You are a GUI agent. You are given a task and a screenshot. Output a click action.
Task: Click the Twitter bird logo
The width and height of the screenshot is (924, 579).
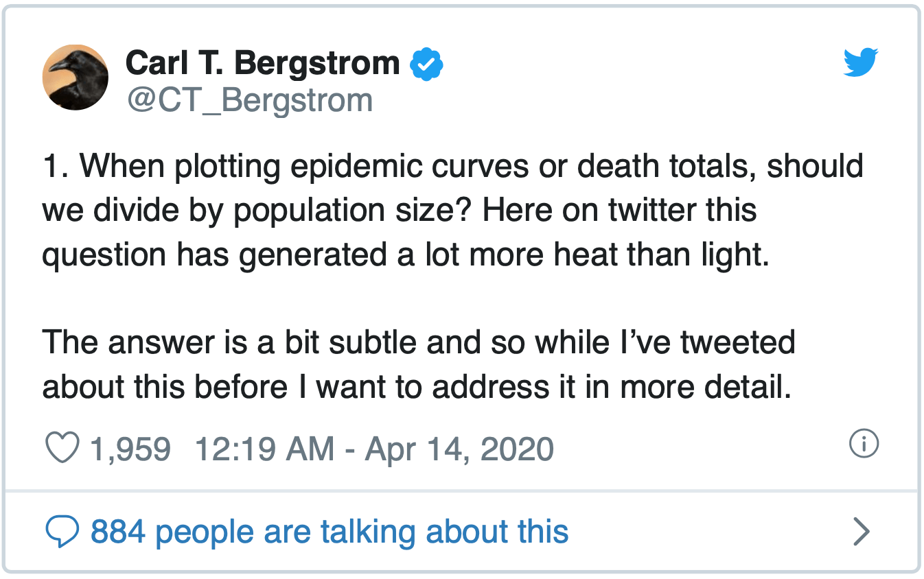(x=860, y=62)
